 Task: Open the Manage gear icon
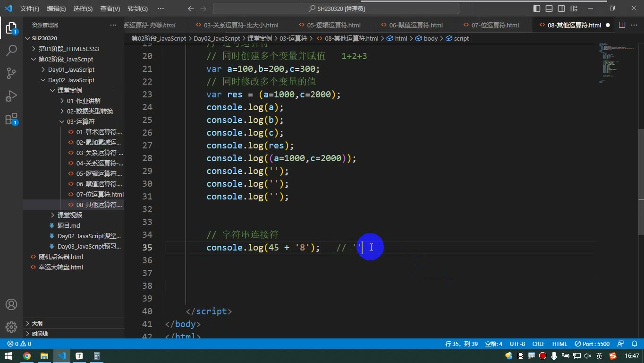[x=11, y=327]
